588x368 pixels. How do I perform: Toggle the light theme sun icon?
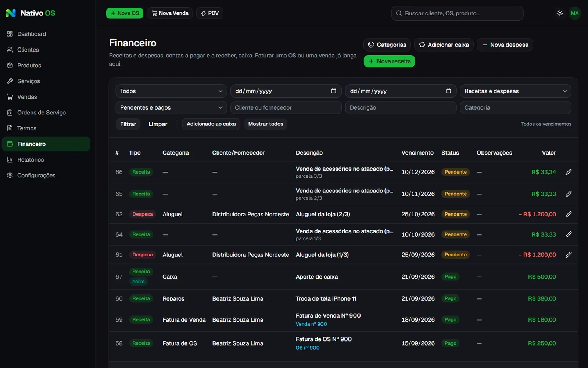tap(560, 13)
